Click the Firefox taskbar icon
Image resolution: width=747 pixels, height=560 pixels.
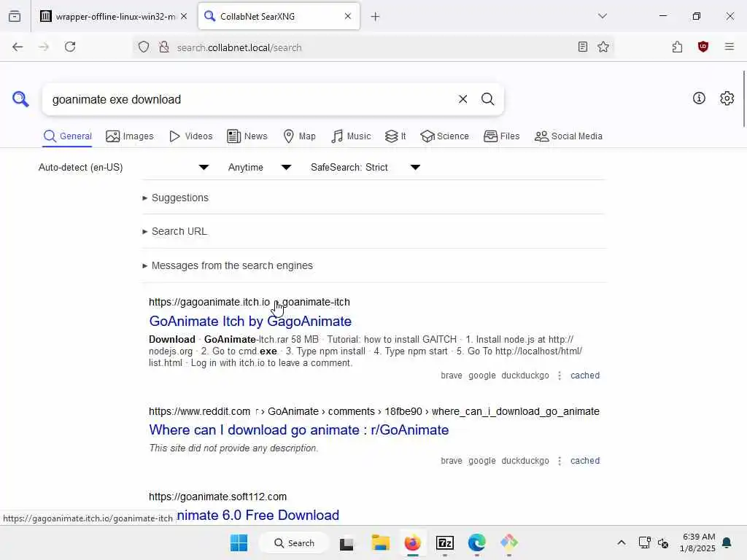[x=412, y=542]
